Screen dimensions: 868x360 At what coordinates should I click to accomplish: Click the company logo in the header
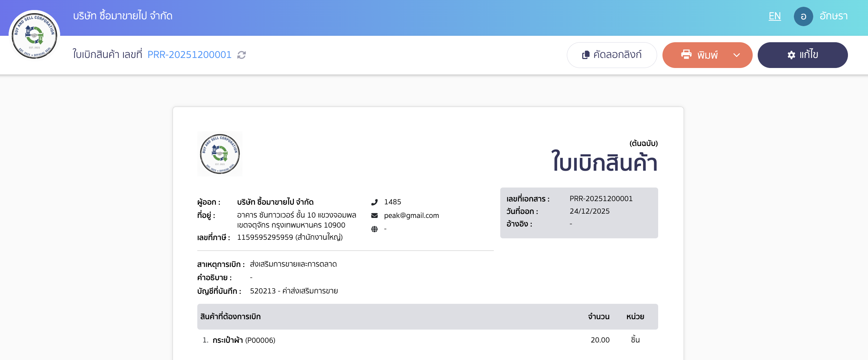pyautogui.click(x=34, y=35)
